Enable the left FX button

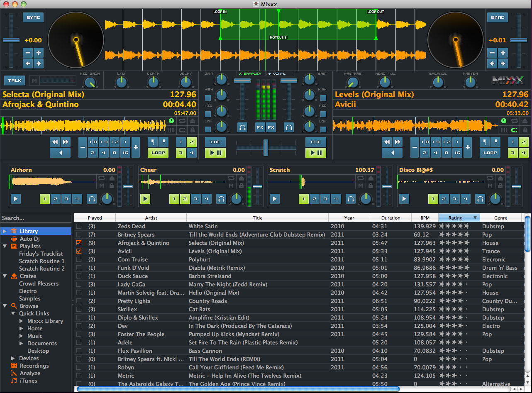[260, 127]
